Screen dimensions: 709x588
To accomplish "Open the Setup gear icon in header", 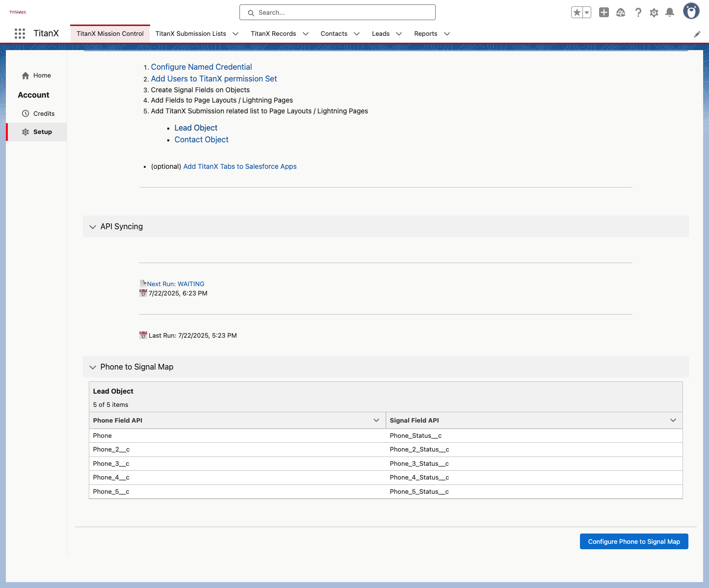I will (x=654, y=13).
